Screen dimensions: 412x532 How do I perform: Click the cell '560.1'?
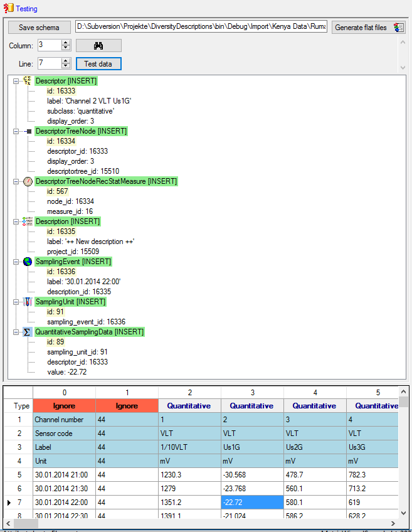(x=315, y=489)
